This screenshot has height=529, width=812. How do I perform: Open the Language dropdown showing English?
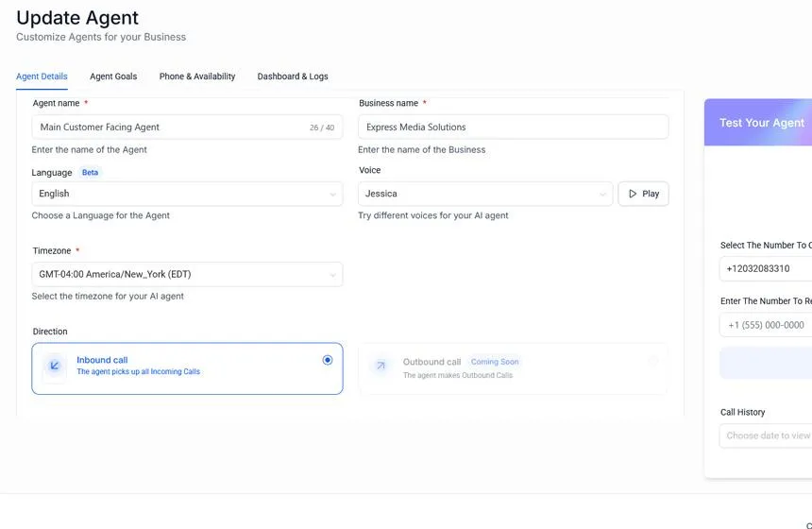pyautogui.click(x=187, y=194)
